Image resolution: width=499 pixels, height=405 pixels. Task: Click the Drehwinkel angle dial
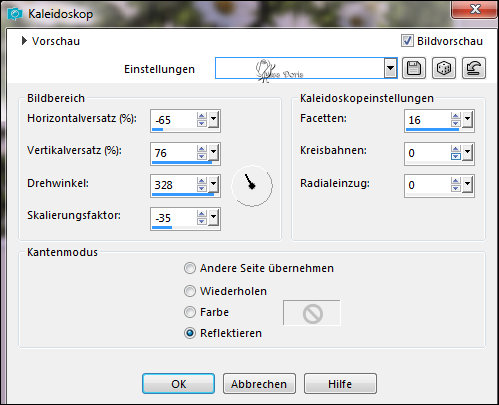click(x=252, y=186)
